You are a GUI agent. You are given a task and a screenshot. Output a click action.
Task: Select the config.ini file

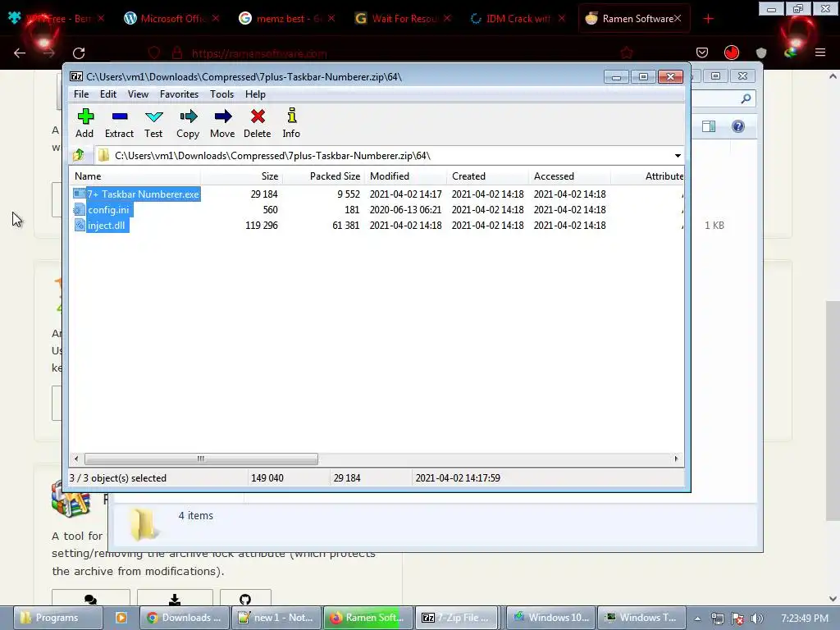(x=103, y=209)
